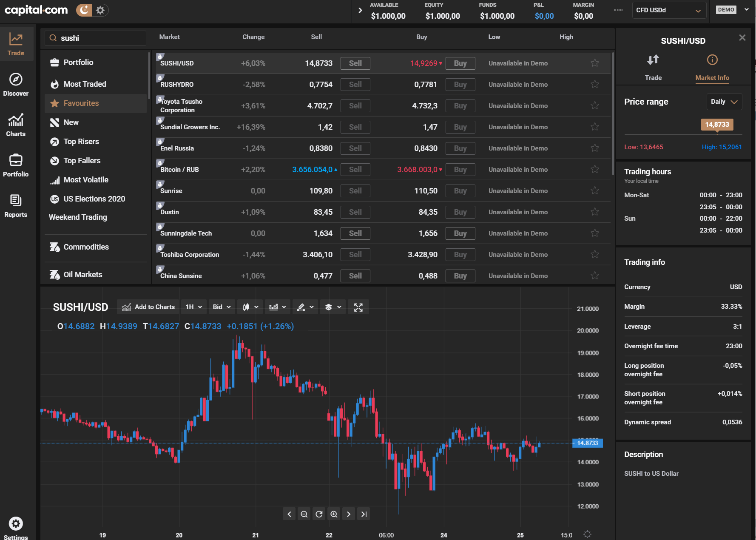Click Sell button for SUSHI/USD
Image resolution: width=756 pixels, height=540 pixels.
[355, 63]
